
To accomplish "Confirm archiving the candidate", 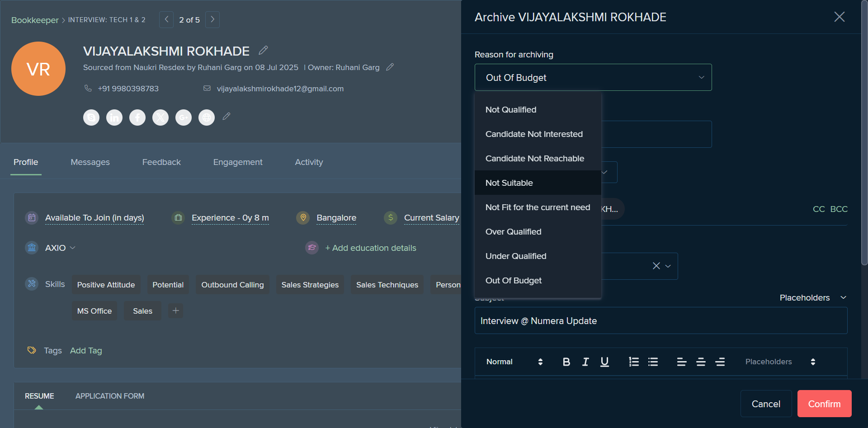I will 824,404.
